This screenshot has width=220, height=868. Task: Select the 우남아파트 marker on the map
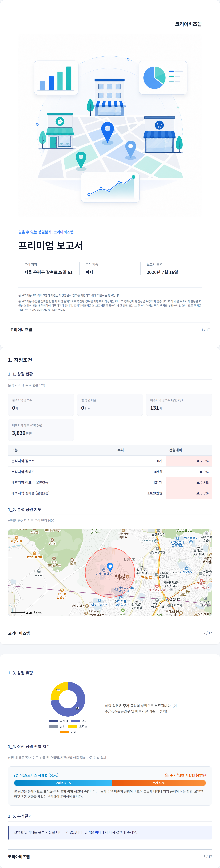point(87,606)
